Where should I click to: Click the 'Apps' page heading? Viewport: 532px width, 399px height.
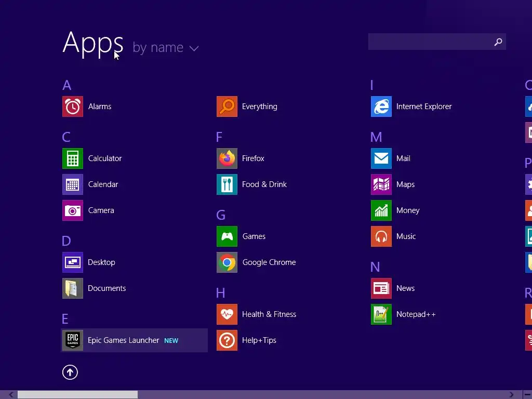pos(93,44)
